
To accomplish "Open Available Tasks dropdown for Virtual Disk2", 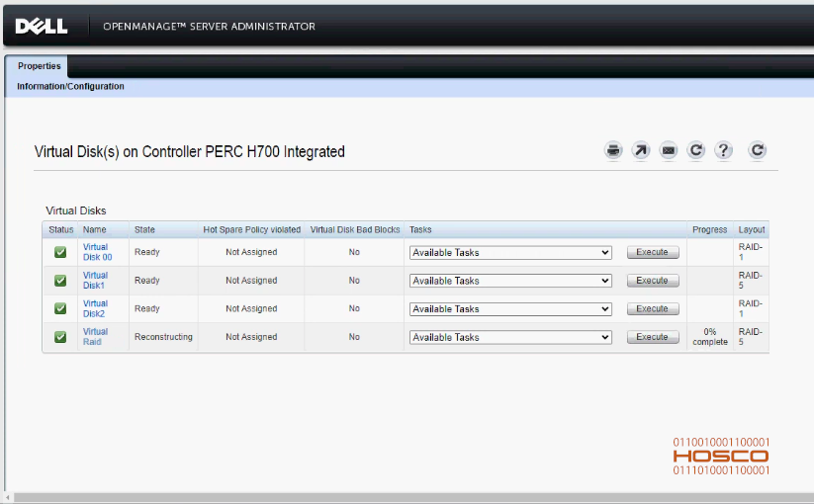I will coord(510,309).
